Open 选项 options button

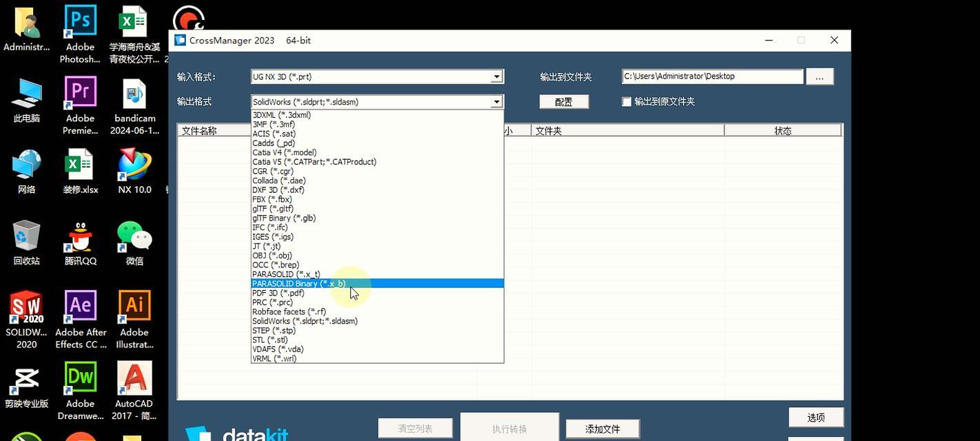(x=816, y=418)
